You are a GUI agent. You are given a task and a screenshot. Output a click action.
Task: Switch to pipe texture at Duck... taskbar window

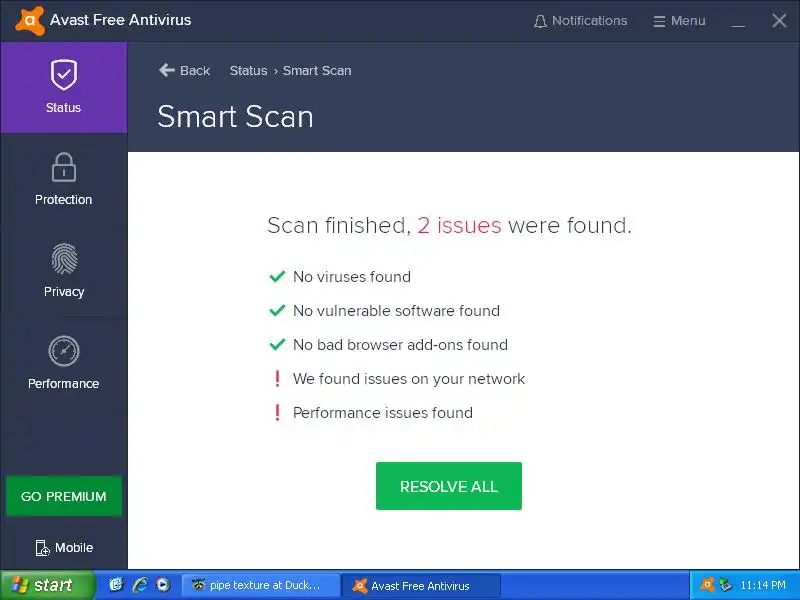pos(261,585)
